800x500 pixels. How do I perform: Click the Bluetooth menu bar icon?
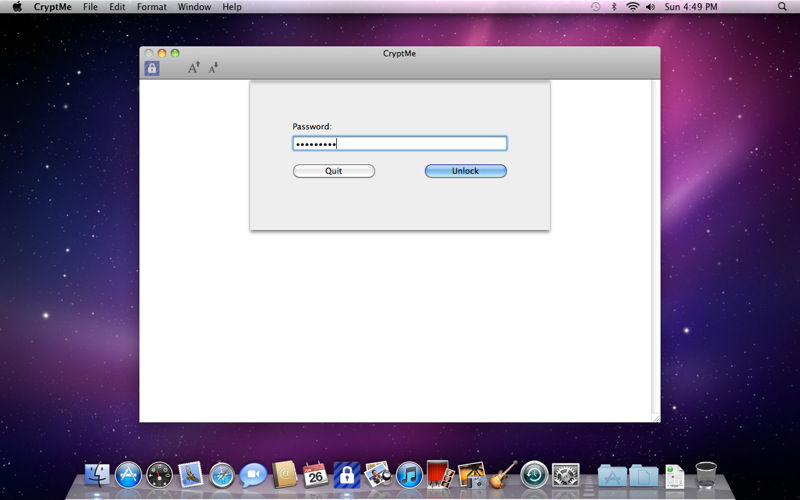(x=614, y=7)
